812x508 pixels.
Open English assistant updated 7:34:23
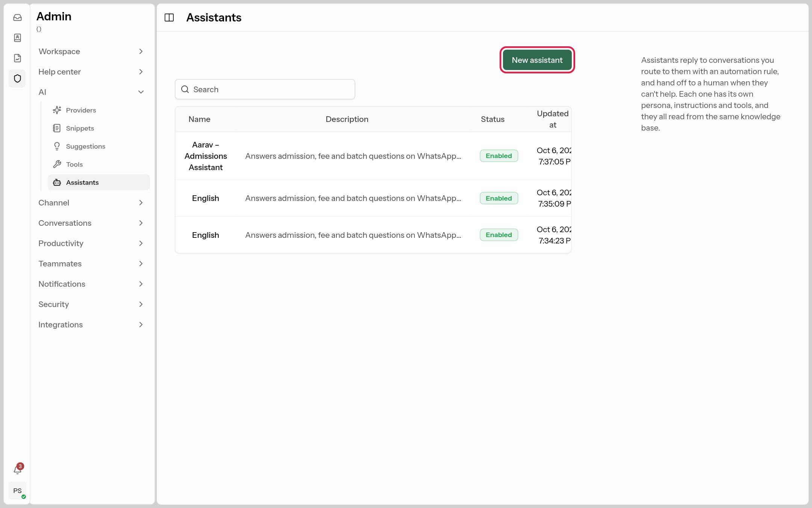[x=373, y=235]
